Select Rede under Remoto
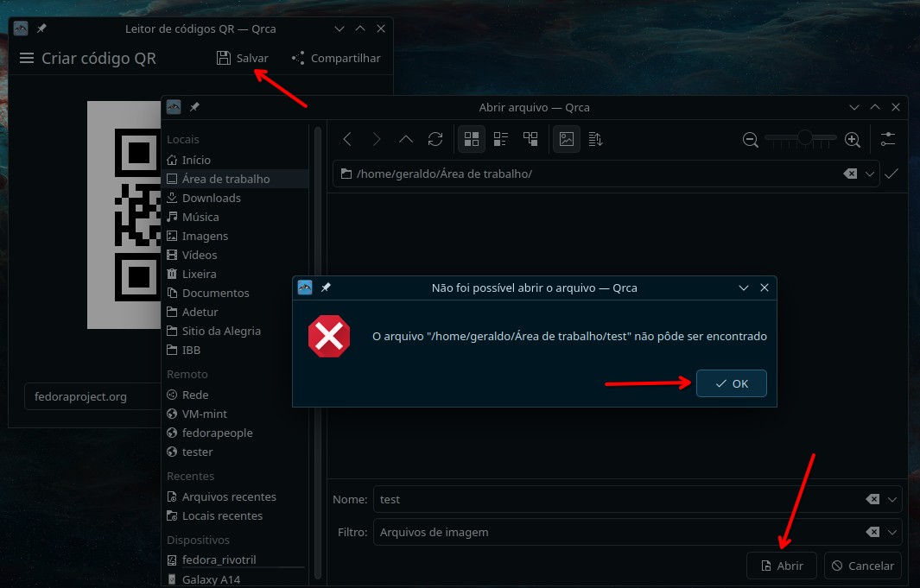The image size is (920, 588). 235,395
